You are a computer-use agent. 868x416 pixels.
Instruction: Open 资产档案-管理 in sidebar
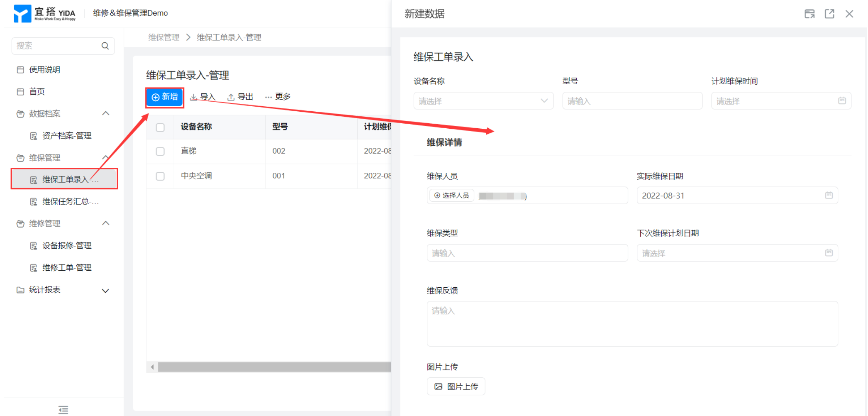pyautogui.click(x=67, y=136)
